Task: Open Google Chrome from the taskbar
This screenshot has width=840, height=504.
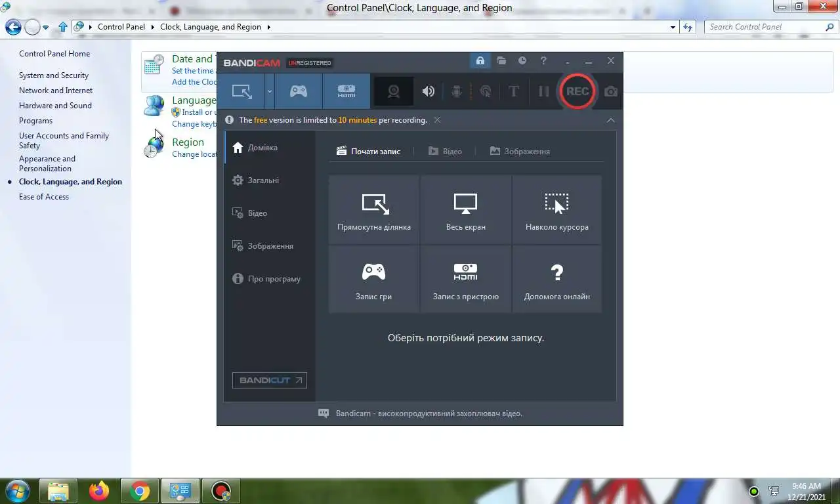Action: pos(139,491)
